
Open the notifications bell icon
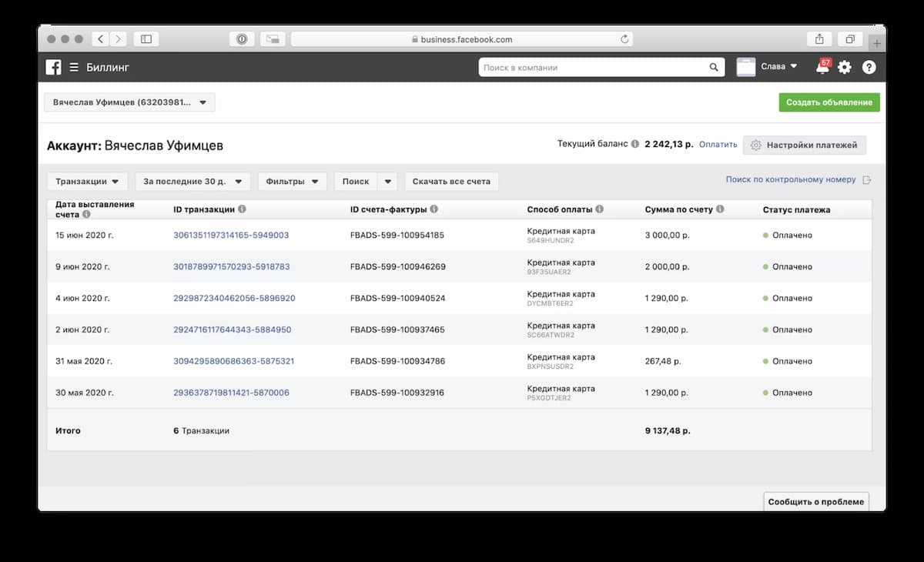[822, 68]
